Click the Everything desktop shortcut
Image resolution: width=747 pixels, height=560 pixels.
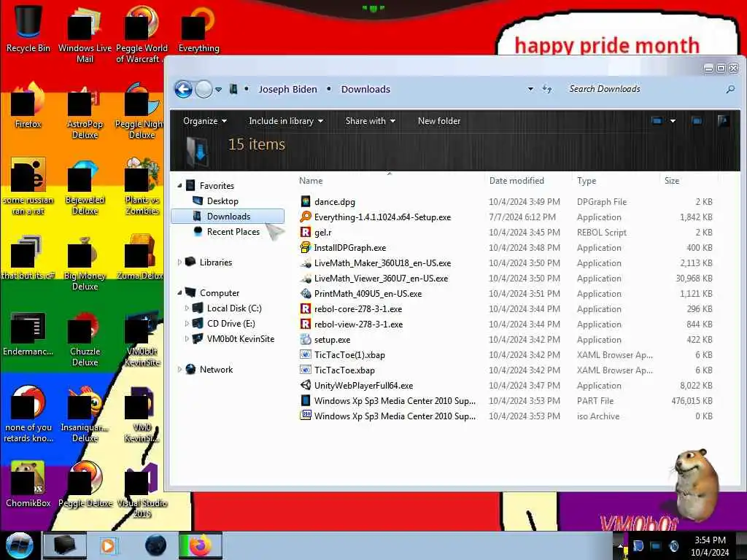point(198,28)
